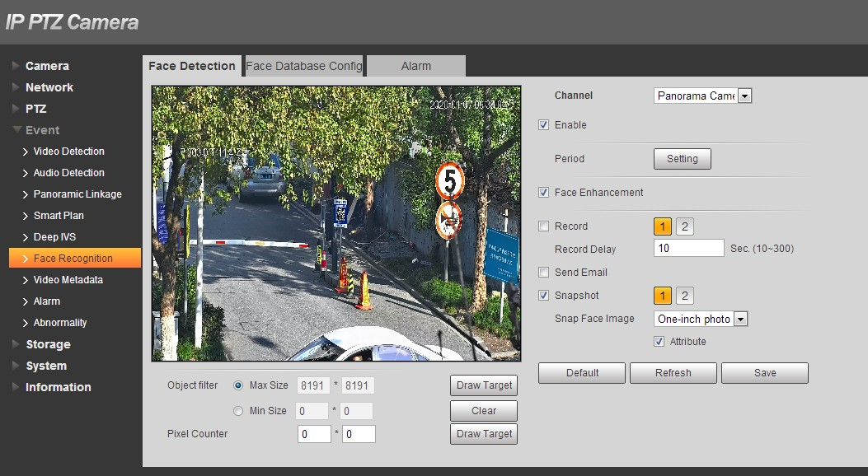Expand the Network section triangle

pyautogui.click(x=16, y=87)
